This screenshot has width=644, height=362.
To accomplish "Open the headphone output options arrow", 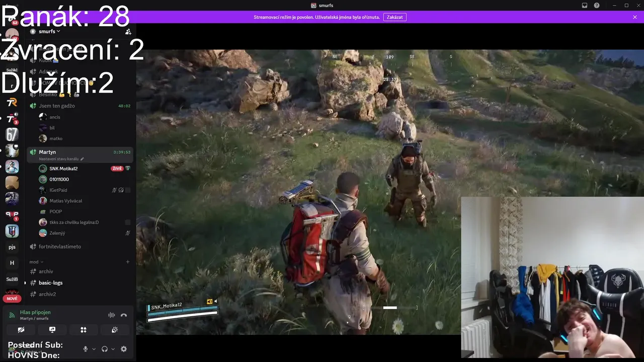I will click(113, 349).
